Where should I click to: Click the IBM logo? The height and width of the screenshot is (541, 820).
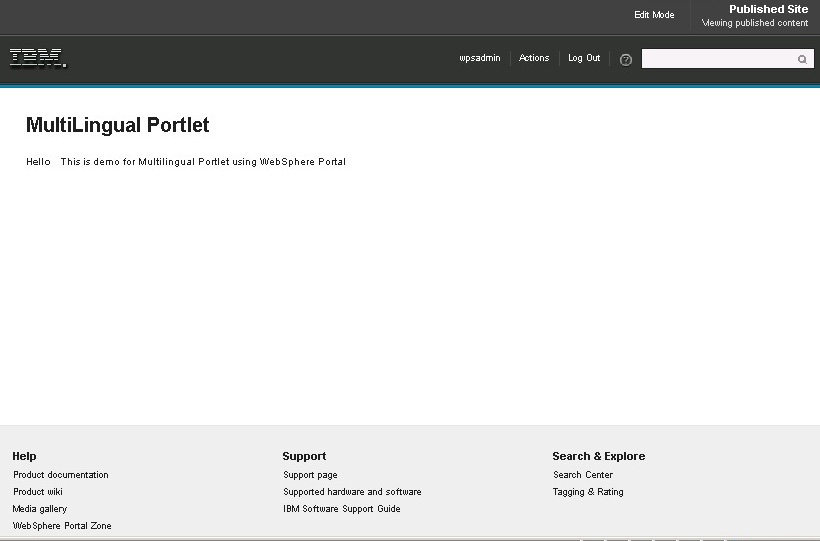38,58
